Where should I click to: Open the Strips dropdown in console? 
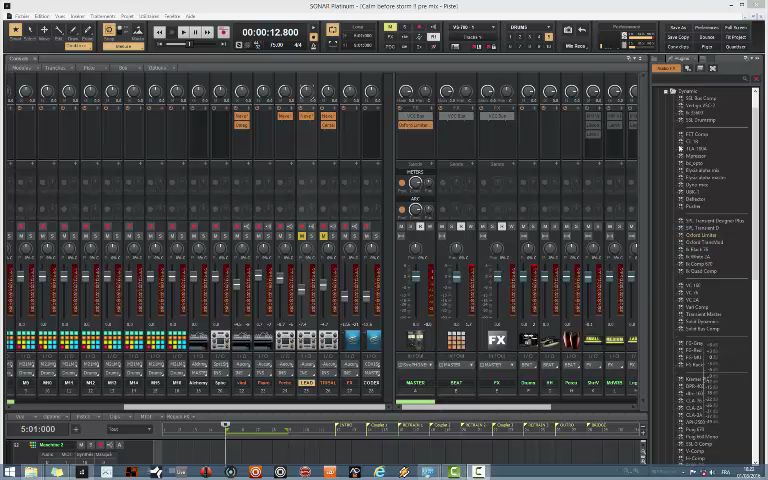pos(54,68)
